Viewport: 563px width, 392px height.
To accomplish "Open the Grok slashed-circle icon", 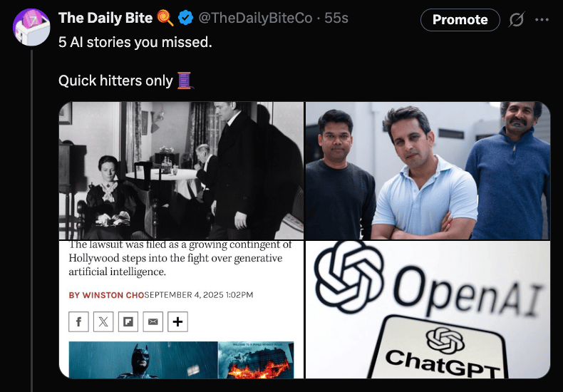I will point(517,19).
